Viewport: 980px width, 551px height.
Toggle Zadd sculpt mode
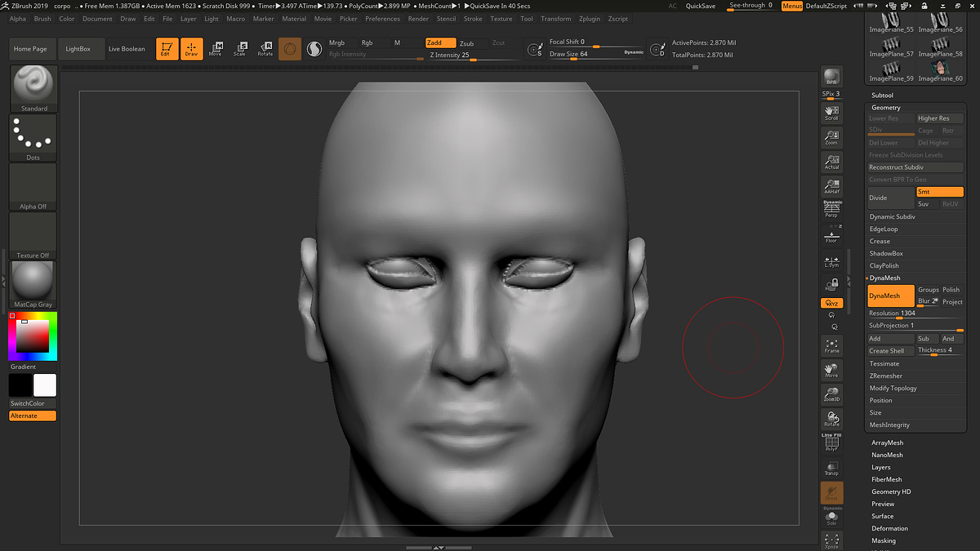pos(440,43)
